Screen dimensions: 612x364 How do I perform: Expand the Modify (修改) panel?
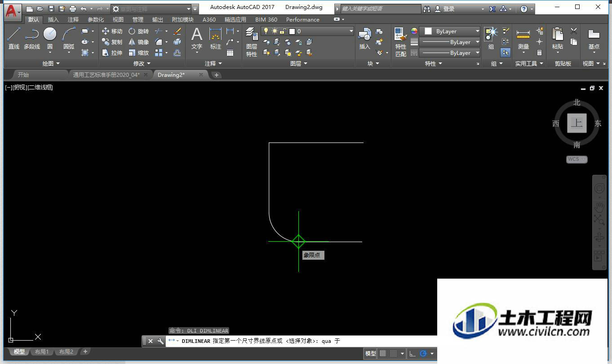(x=142, y=63)
